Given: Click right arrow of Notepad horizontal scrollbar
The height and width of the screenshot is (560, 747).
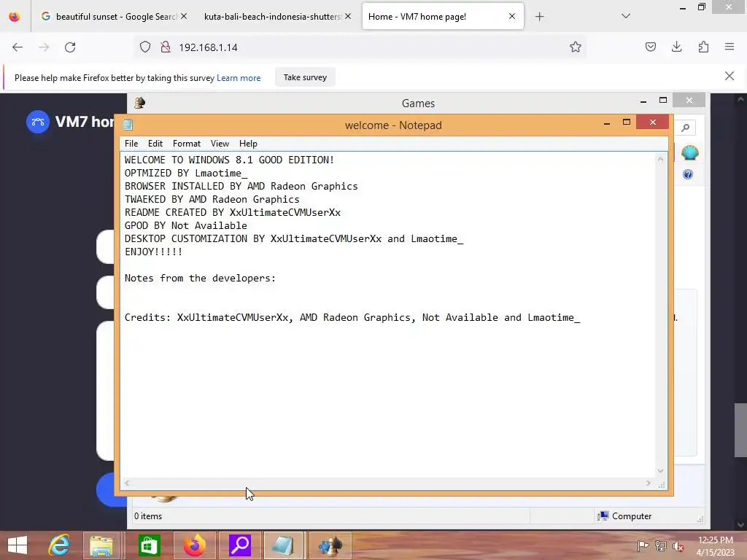Looking at the screenshot, I should pos(649,483).
